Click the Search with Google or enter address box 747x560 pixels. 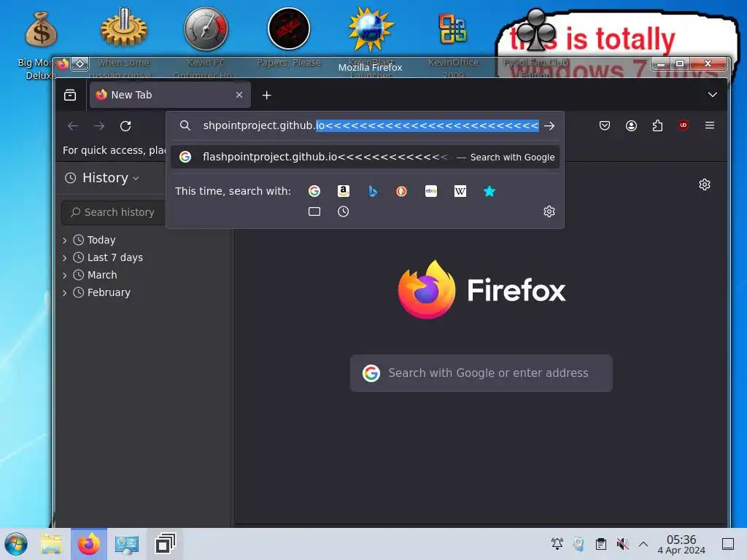[x=481, y=373]
